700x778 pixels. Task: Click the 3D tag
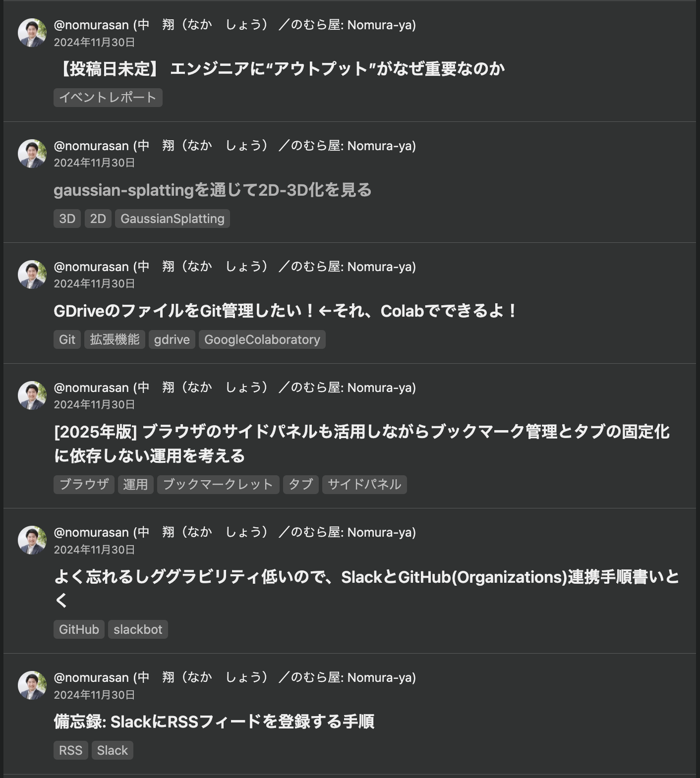tap(67, 218)
